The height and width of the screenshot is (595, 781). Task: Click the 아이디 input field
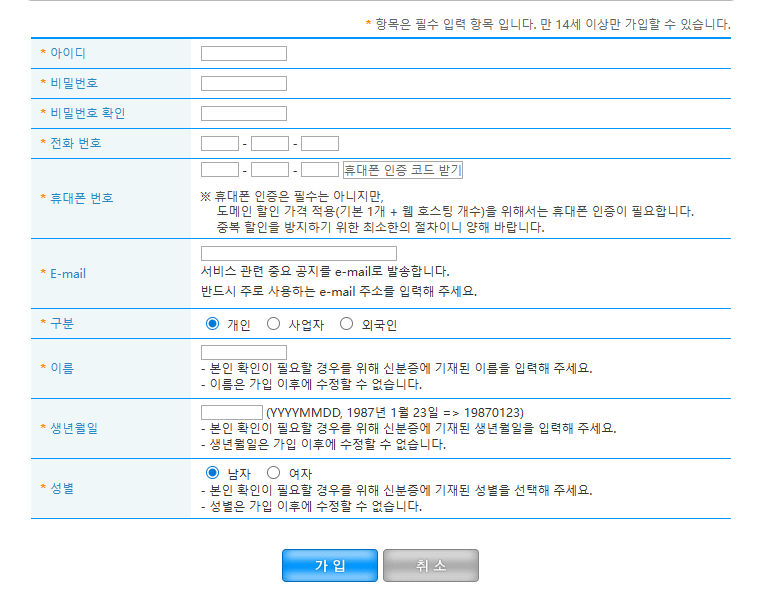pyautogui.click(x=243, y=53)
